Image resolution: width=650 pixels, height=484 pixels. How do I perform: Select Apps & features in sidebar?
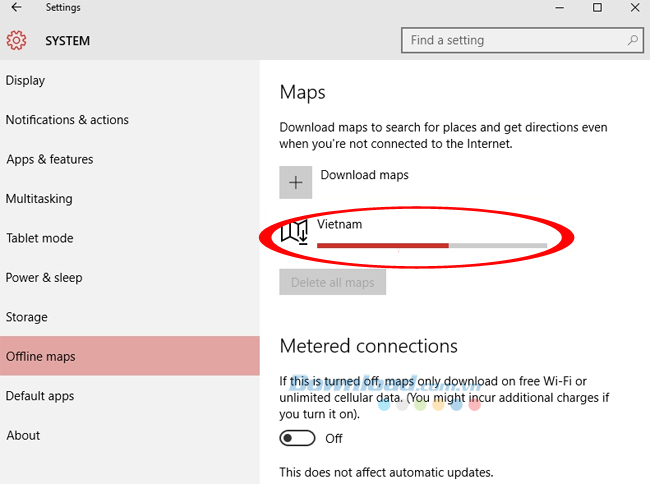pos(50,160)
